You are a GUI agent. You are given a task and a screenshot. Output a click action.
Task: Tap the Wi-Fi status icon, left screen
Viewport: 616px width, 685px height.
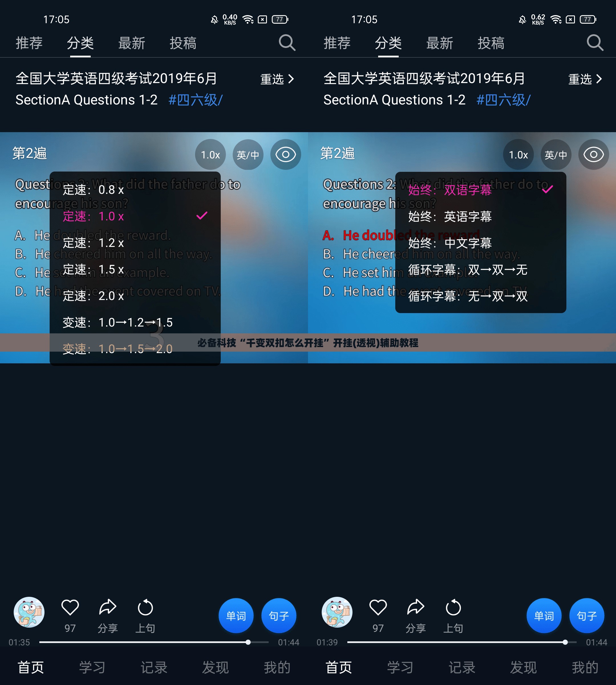pyautogui.click(x=248, y=19)
